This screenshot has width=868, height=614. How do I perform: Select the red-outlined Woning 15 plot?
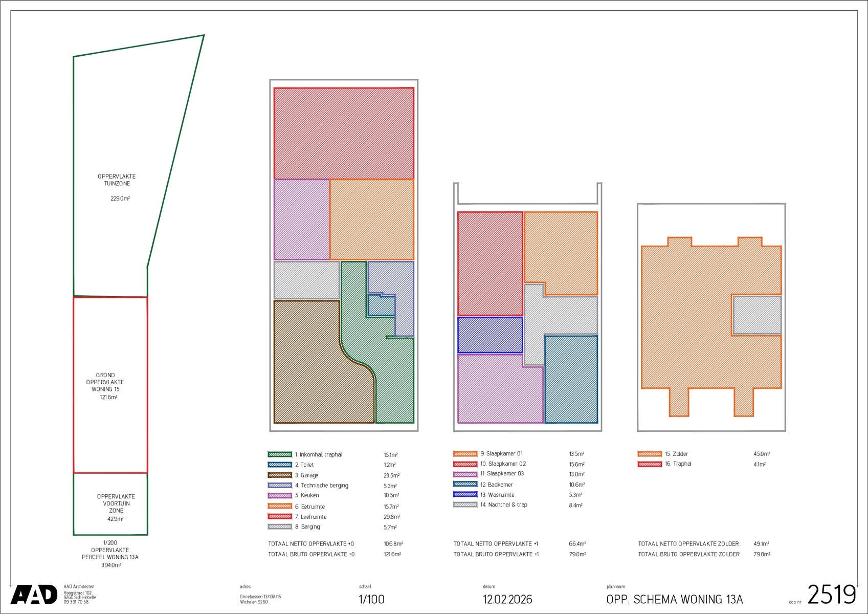point(110,385)
